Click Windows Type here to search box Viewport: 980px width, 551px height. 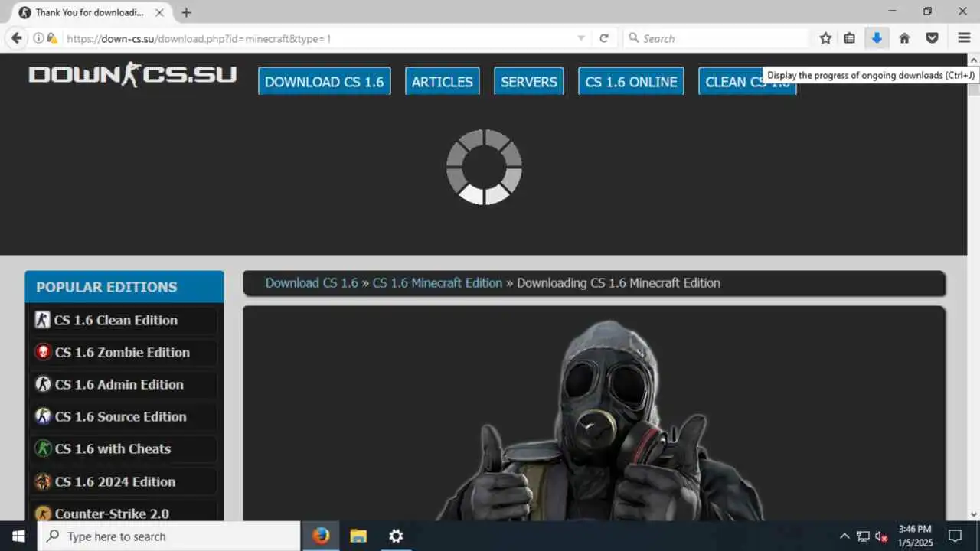(x=168, y=536)
